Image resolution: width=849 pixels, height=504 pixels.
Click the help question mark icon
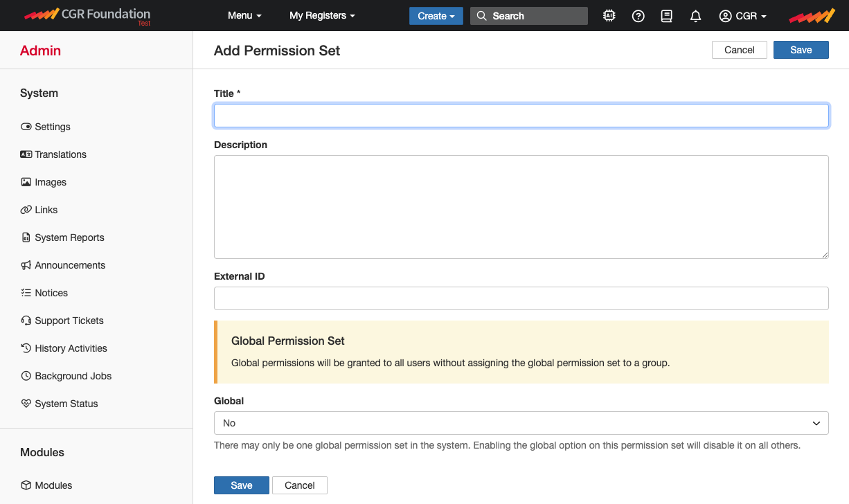point(638,15)
